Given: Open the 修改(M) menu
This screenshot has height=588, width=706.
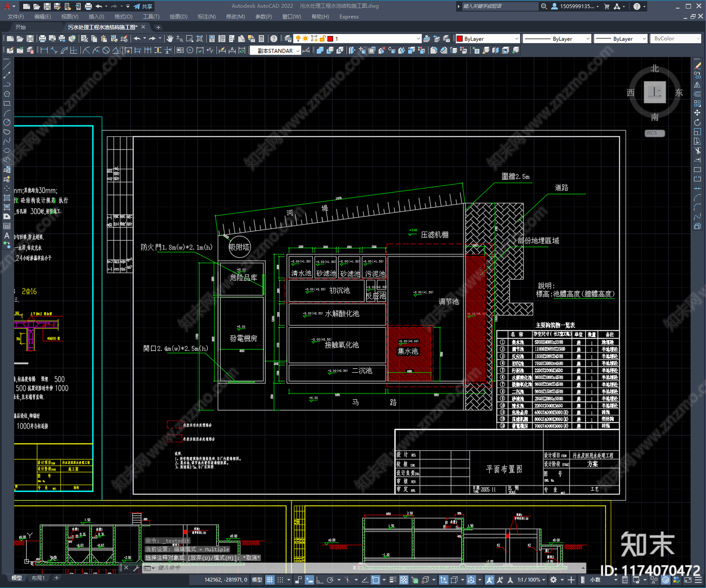Looking at the screenshot, I should (235, 17).
